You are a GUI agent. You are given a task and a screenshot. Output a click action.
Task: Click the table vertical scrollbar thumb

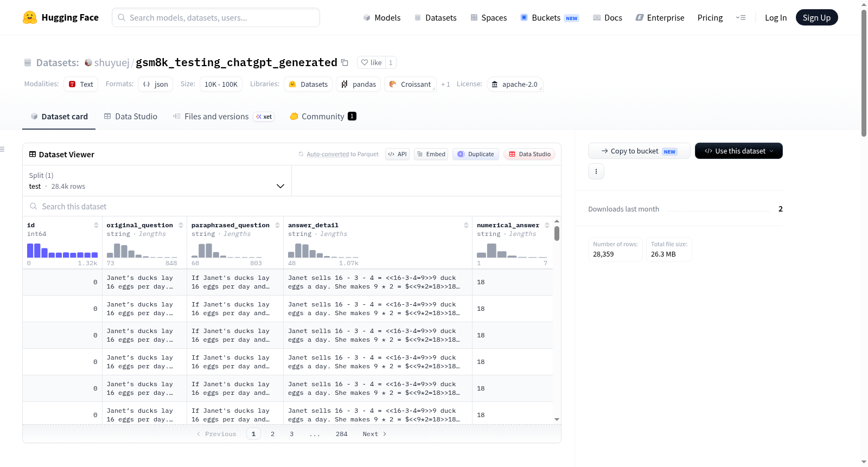click(x=557, y=233)
